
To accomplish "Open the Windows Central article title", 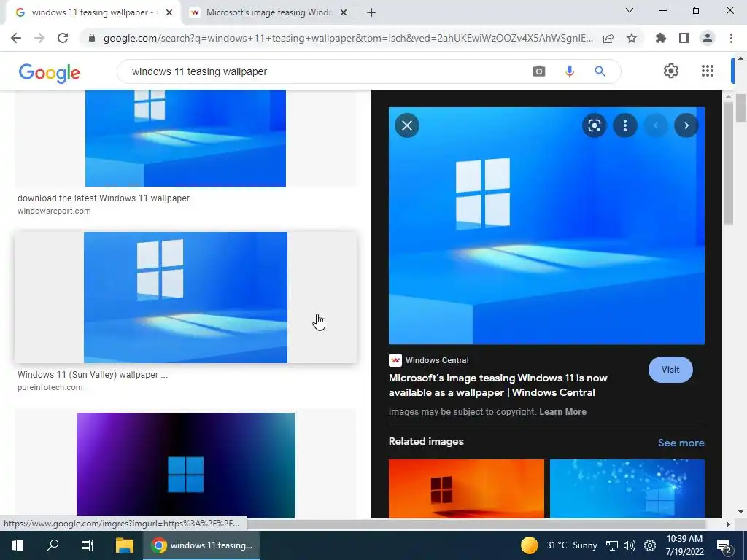I will click(498, 385).
